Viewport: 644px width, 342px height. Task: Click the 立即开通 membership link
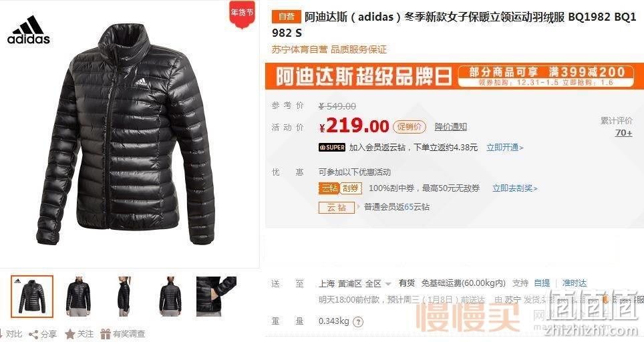505,148
